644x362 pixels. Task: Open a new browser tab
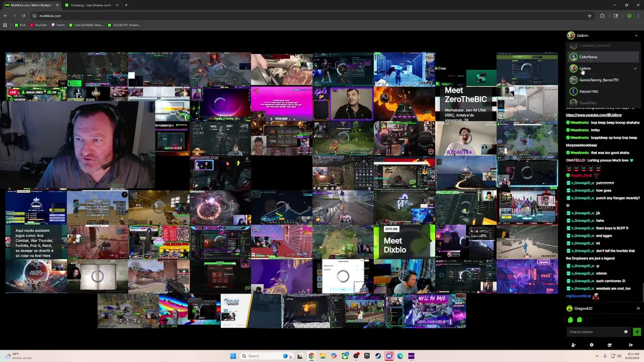pos(126,5)
